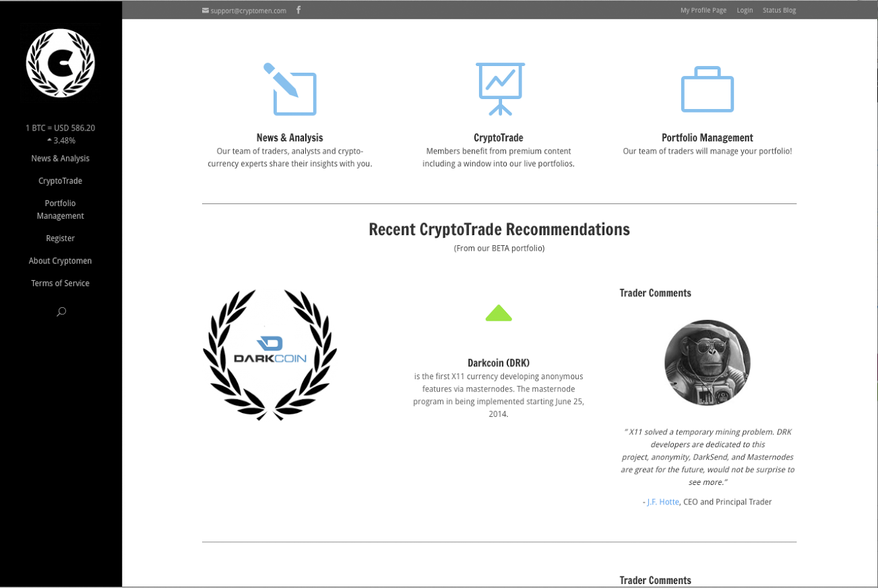Open News & Analysis in sidebar menu

(61, 158)
